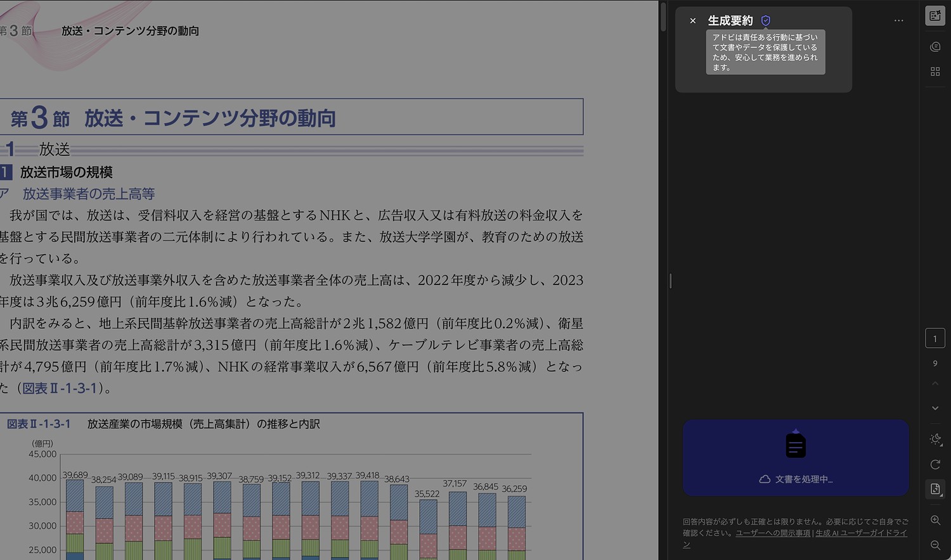
Task: Toggle the dark theme moon icon
Action: [933, 438]
